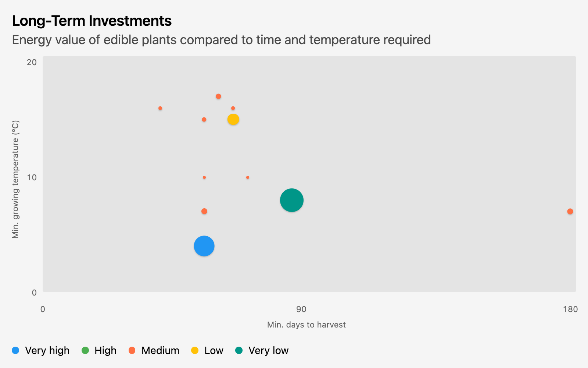588x368 pixels.
Task: Toggle the "Very low" legend label
Action: coord(268,350)
